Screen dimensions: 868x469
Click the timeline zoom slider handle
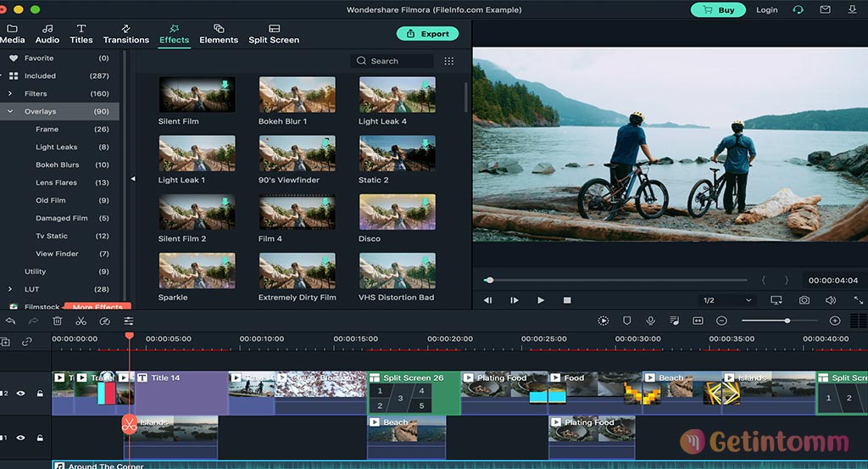[x=787, y=321]
